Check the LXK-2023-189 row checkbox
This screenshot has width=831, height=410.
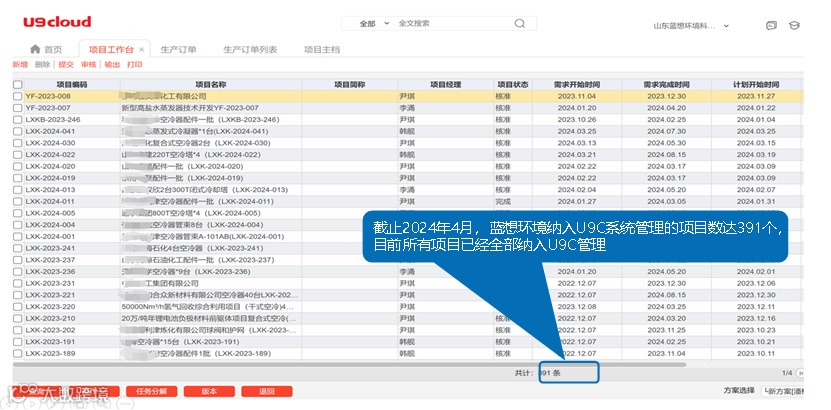(18, 353)
